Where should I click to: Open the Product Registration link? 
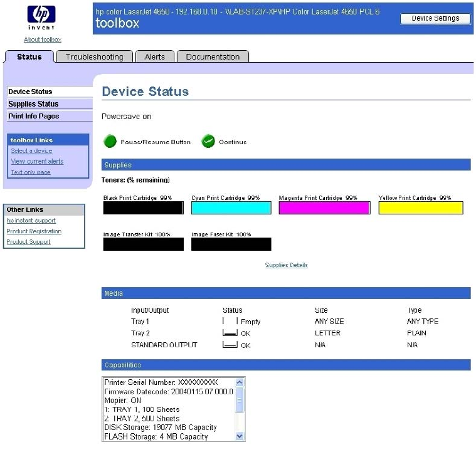34,231
